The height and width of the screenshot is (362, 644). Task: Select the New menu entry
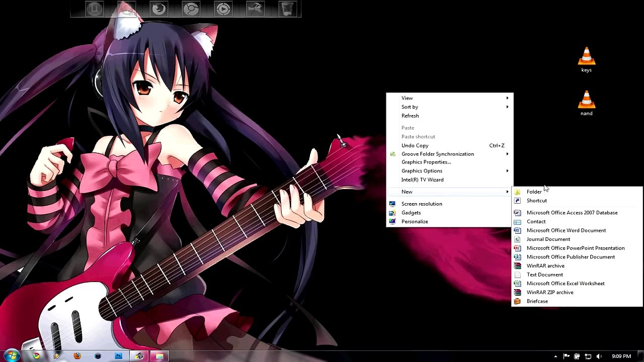point(450,192)
